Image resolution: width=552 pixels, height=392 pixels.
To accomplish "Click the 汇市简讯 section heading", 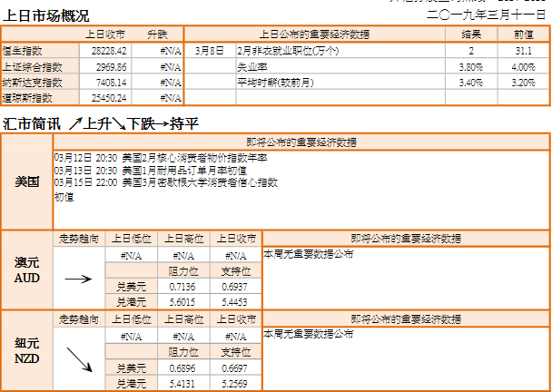I will pyautogui.click(x=32, y=124).
